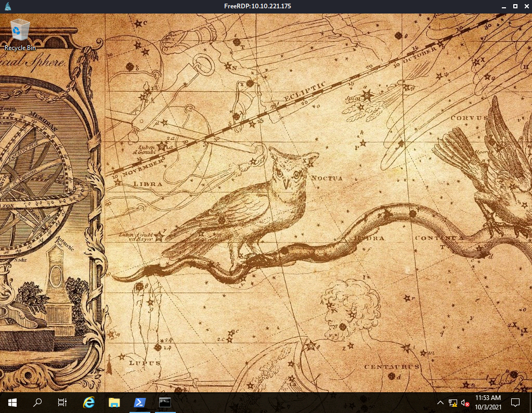Click the FreeRDP:10.10.221.175 window title
This screenshot has width=532, height=413.
pos(257,6)
